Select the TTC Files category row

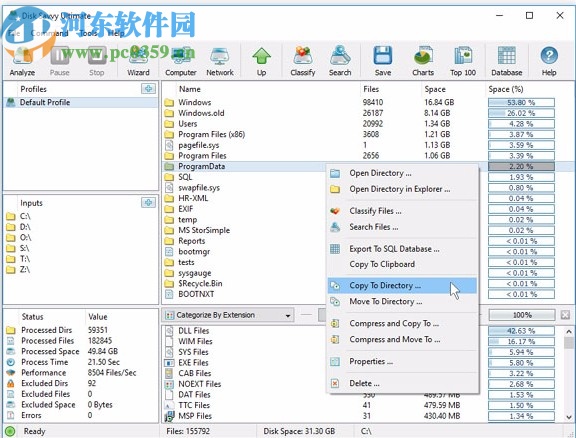pos(194,405)
